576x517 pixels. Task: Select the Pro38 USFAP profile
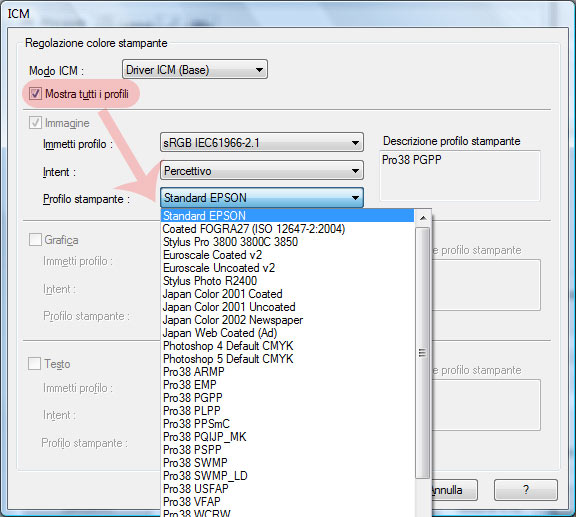pos(288,489)
